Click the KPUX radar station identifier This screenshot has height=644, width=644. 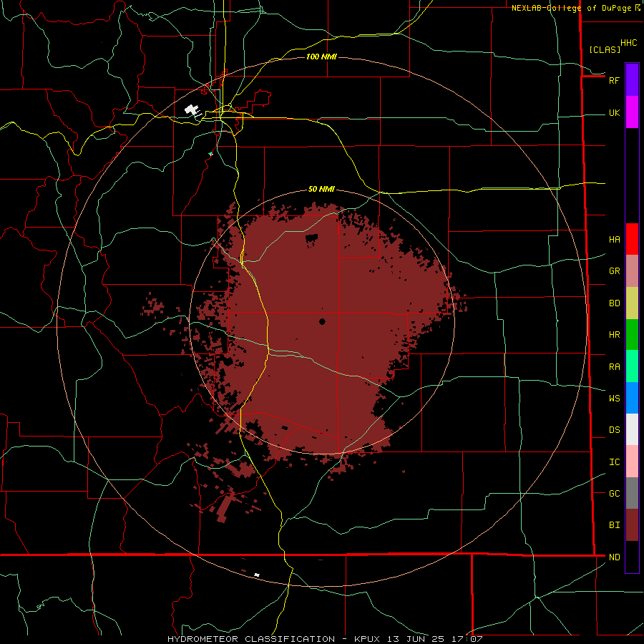(x=367, y=639)
